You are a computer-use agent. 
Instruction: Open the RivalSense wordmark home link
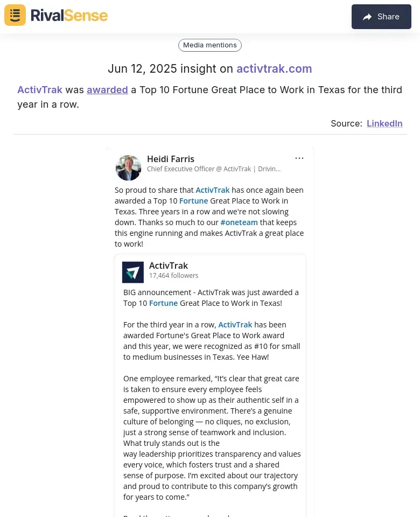click(x=69, y=16)
